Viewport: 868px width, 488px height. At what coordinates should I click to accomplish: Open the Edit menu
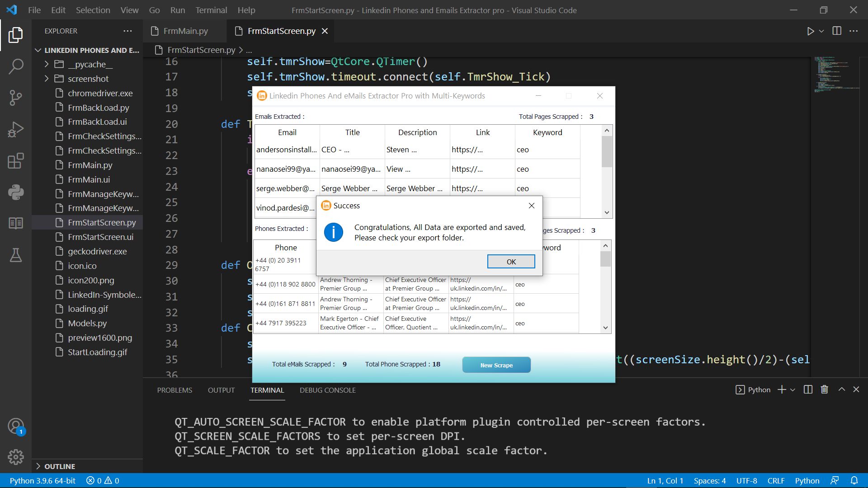click(x=58, y=10)
